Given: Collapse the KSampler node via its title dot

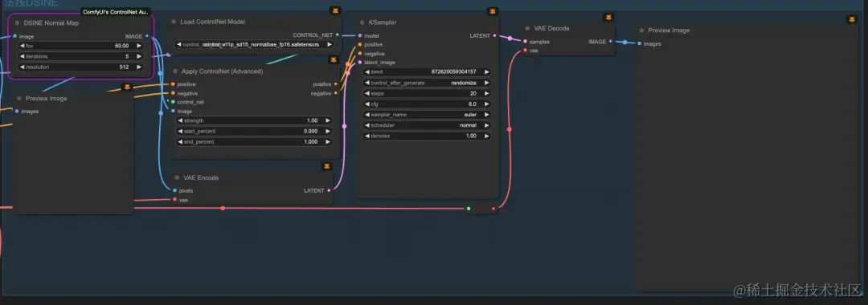Looking at the screenshot, I should pyautogui.click(x=362, y=22).
